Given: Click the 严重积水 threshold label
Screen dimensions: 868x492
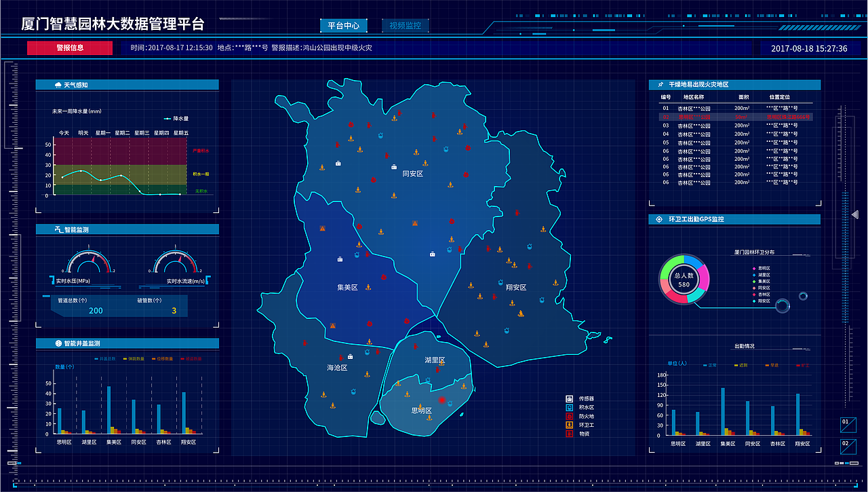Looking at the screenshot, I should [201, 151].
